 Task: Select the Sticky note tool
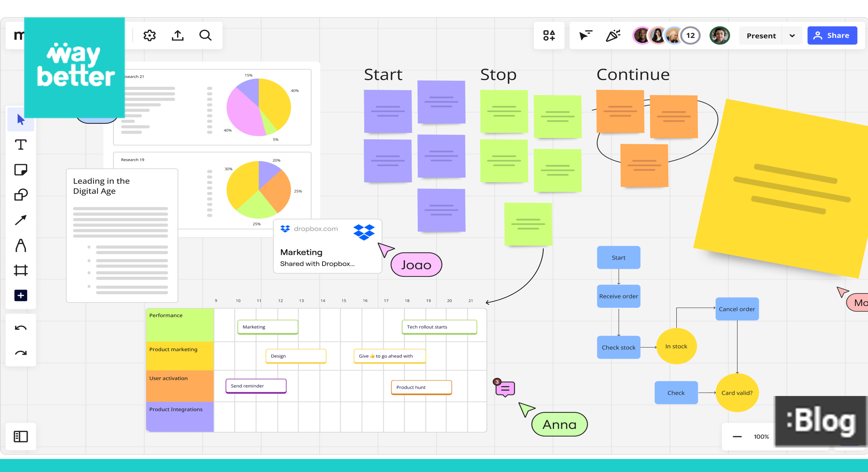click(21, 170)
